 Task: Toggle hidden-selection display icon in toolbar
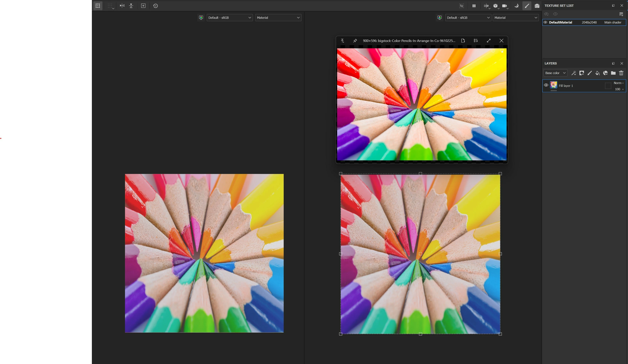pos(462,6)
